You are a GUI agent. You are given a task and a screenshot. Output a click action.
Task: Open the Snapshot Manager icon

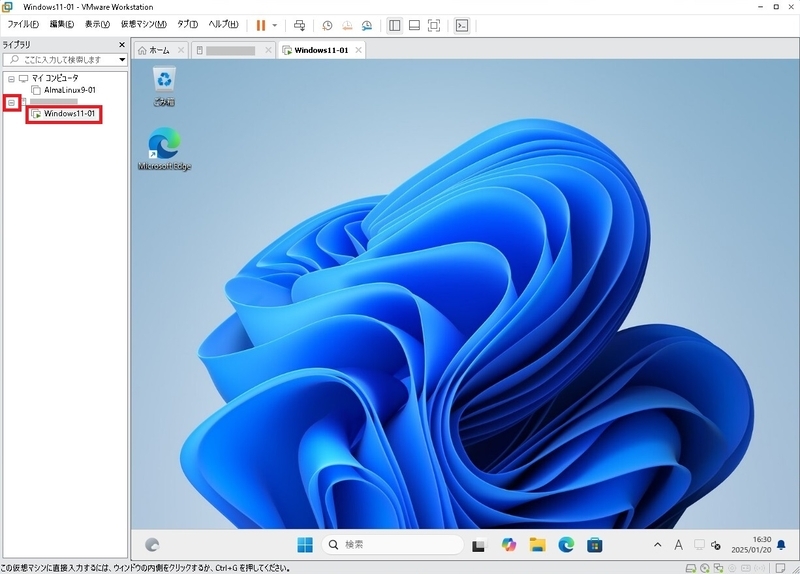point(367,26)
